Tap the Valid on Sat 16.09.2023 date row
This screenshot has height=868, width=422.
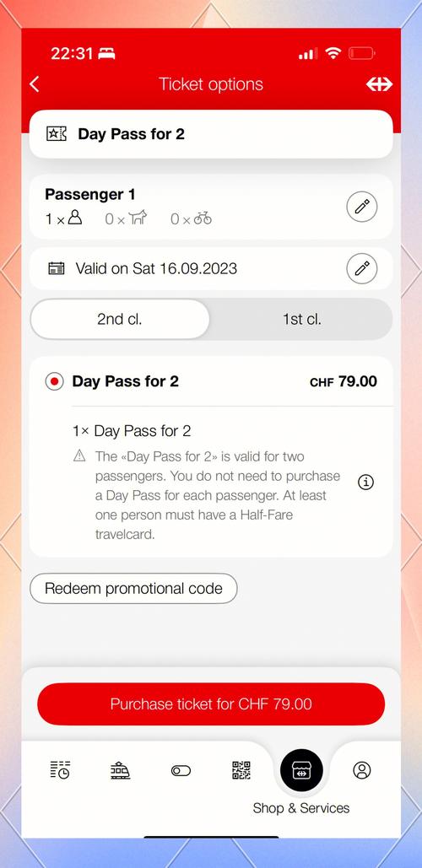click(211, 269)
